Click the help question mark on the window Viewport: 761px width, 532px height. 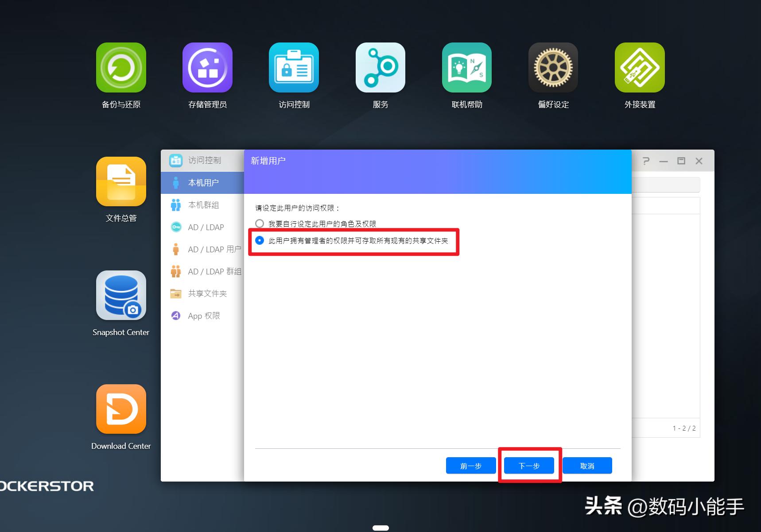[646, 161]
